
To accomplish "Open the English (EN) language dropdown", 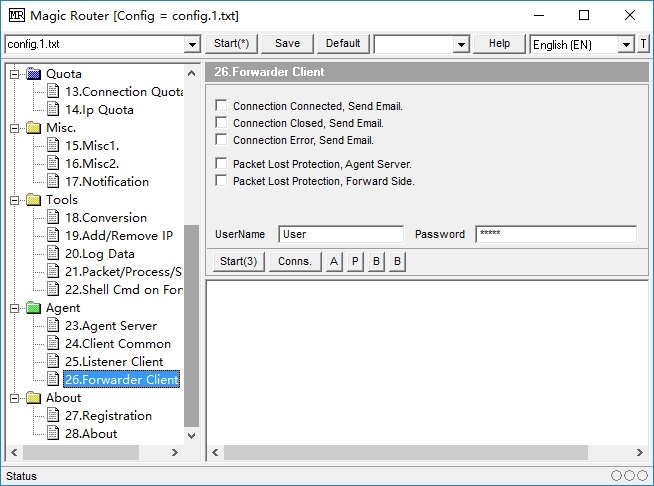I will (626, 44).
